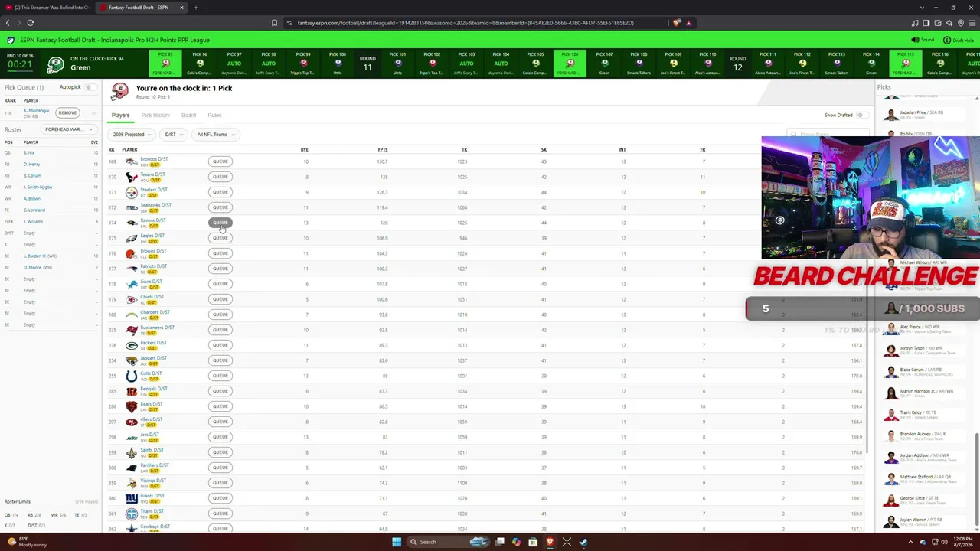Queue the Texans D/ST
Screen dimensions: 980x551
pos(220,177)
